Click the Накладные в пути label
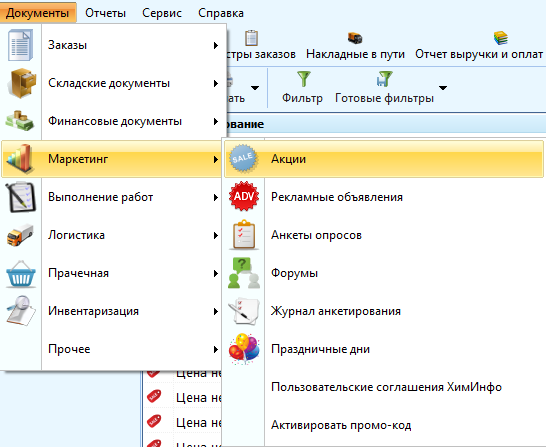This screenshot has width=546, height=447. click(355, 54)
